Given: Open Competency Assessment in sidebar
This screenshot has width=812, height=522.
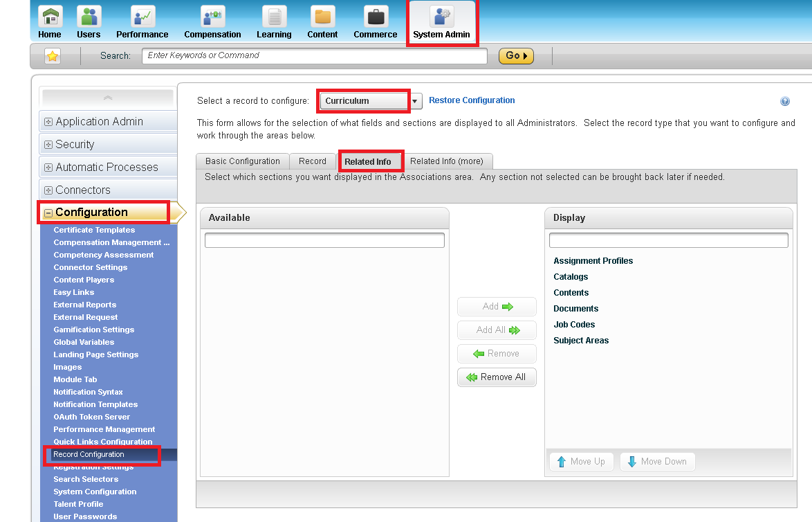Looking at the screenshot, I should (x=104, y=255).
